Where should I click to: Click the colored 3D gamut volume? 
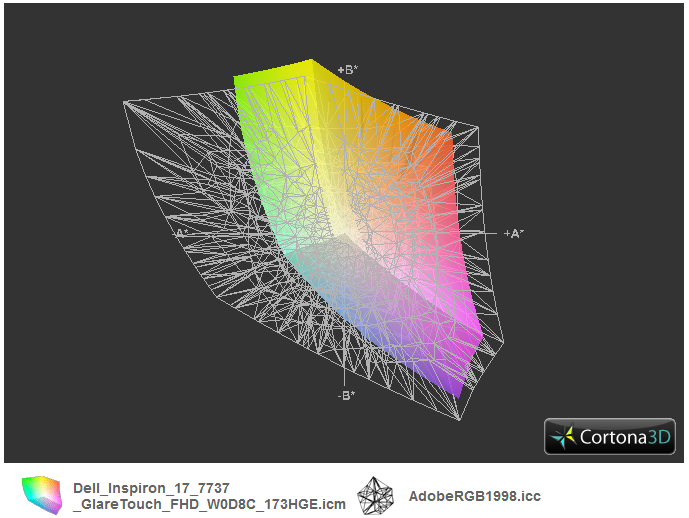click(x=358, y=228)
